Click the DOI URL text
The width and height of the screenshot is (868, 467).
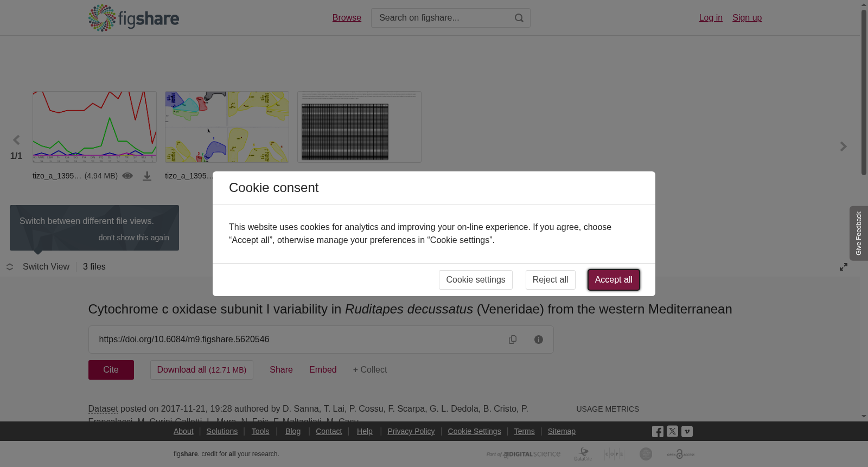coord(184,340)
